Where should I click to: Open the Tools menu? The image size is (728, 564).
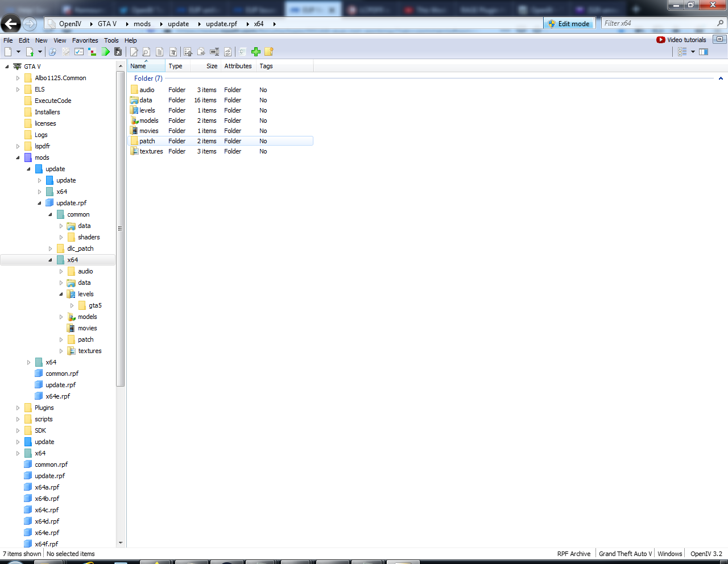click(x=111, y=40)
